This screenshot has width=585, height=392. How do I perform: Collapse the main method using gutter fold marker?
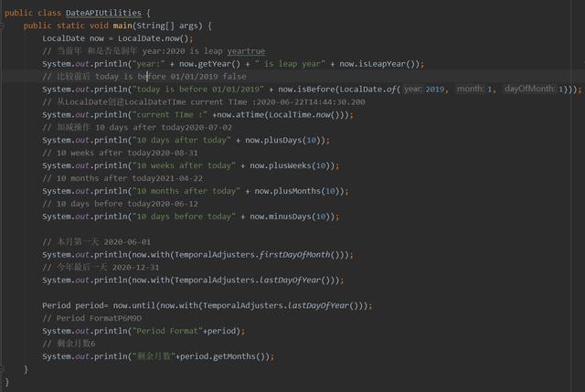[2, 26]
